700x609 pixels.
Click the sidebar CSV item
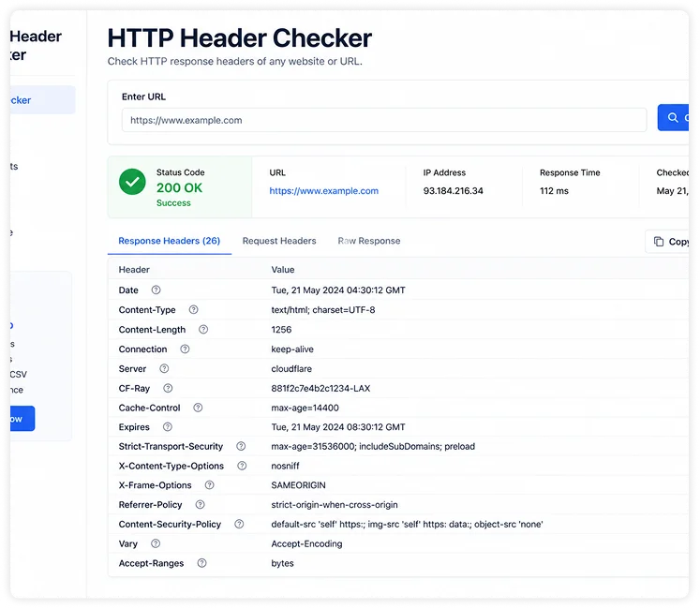(x=19, y=374)
